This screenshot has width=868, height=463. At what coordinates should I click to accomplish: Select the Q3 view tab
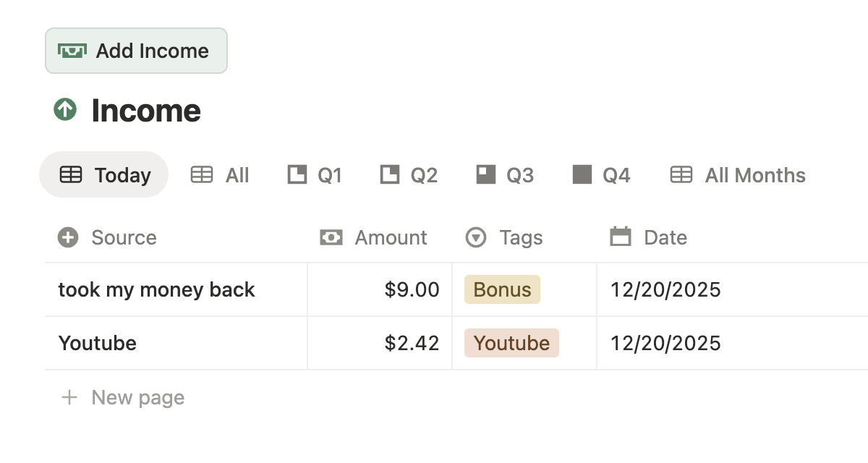pyautogui.click(x=504, y=175)
